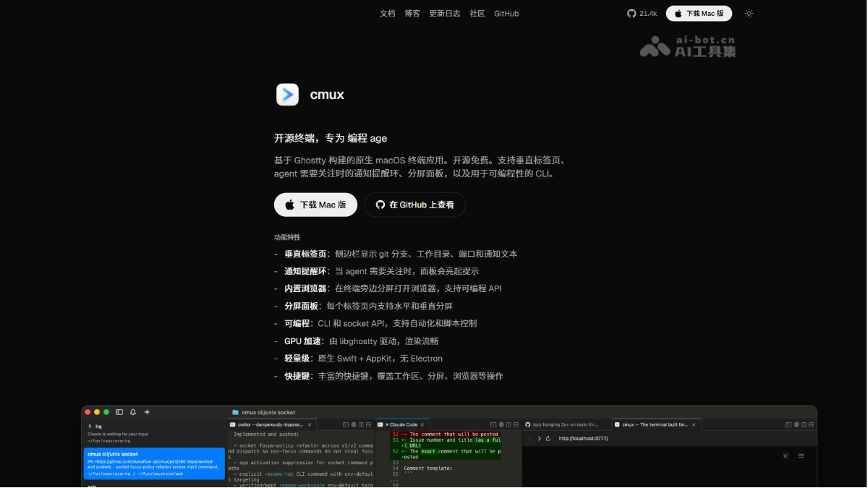Click globe browser icon in Claude Code pane
This screenshot has width=868, height=488.
(501, 424)
